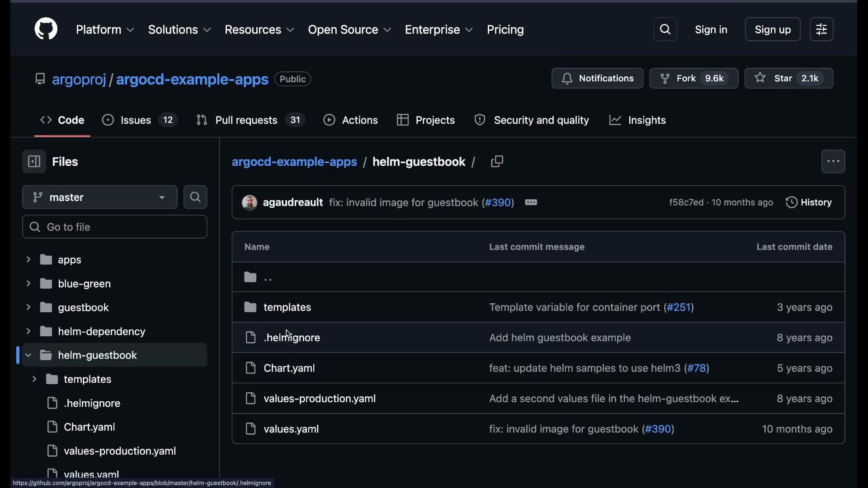Image resolution: width=868 pixels, height=488 pixels.
Task: Click the Sign in link
Action: pyautogui.click(x=711, y=30)
